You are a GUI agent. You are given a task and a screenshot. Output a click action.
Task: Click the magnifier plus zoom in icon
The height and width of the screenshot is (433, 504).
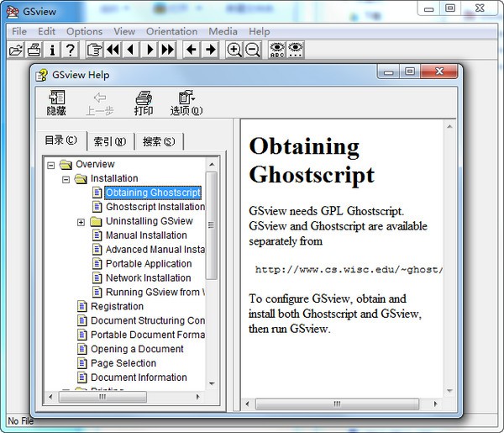[x=234, y=50]
